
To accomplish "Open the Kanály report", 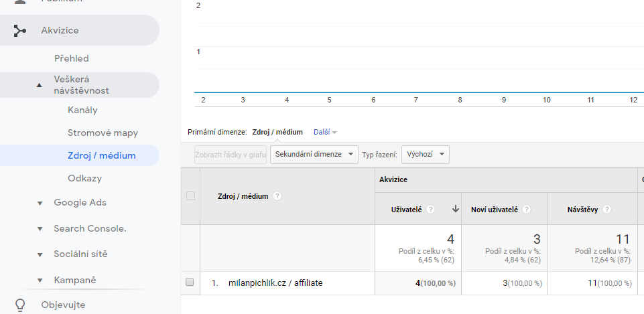I will pos(82,110).
